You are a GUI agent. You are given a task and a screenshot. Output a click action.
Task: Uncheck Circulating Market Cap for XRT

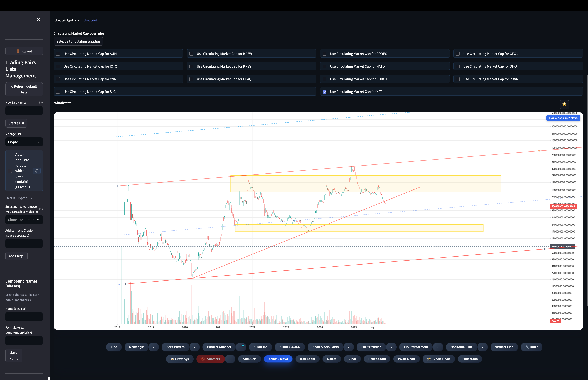(x=324, y=92)
